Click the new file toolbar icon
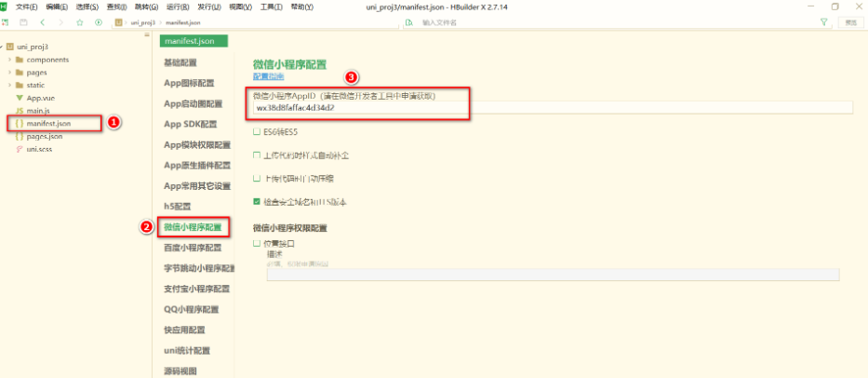The width and height of the screenshot is (868, 378). click(5, 22)
